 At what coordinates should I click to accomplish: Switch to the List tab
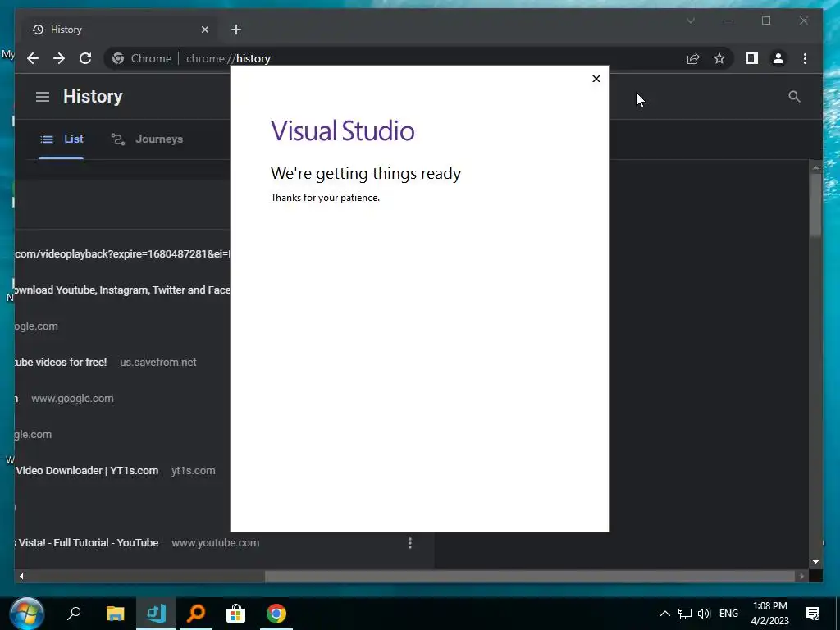pos(62,139)
